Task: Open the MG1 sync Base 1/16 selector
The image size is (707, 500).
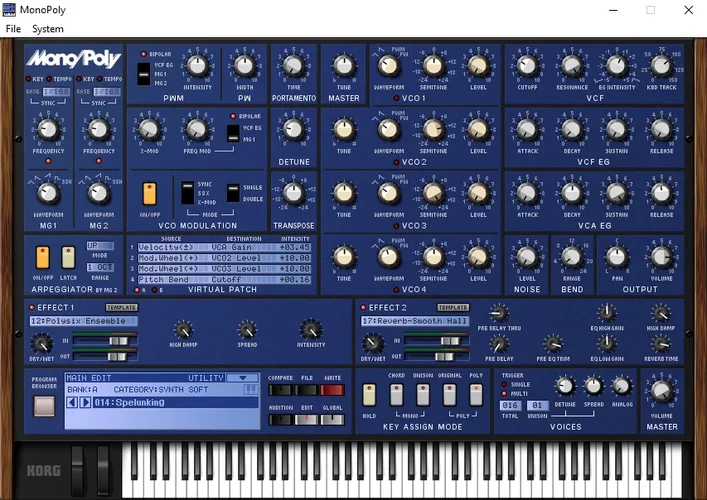Action: click(57, 92)
